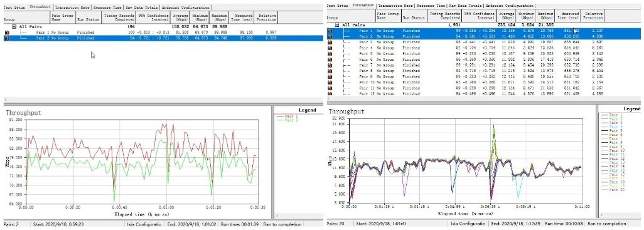Open Raw Data Totals tab in left window
Image resolution: width=644 pixels, height=230 pixels.
(x=142, y=8)
